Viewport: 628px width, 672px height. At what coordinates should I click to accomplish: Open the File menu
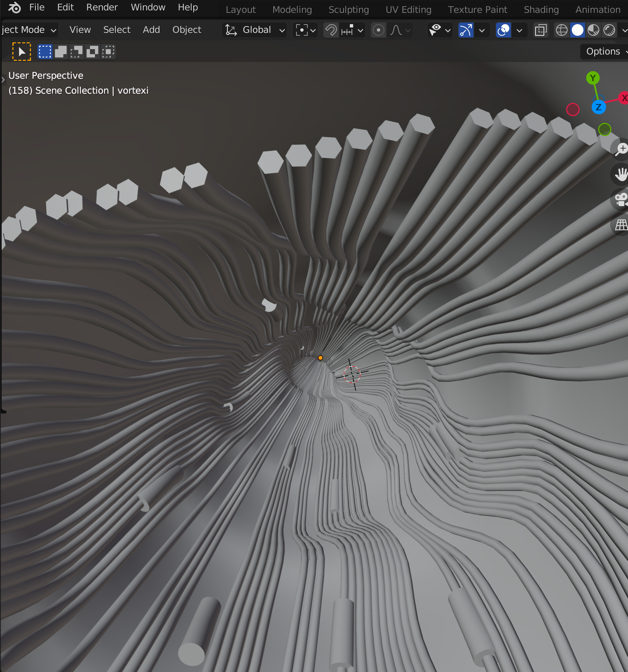(x=37, y=7)
